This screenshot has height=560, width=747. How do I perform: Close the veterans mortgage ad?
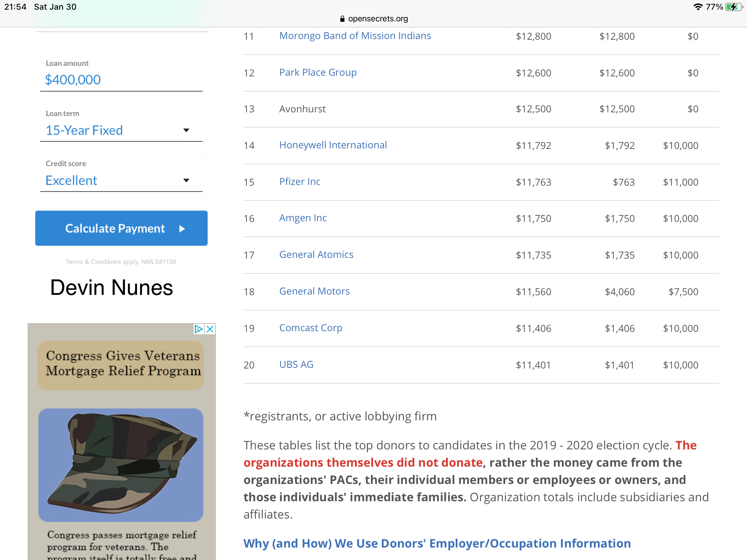[x=210, y=329]
